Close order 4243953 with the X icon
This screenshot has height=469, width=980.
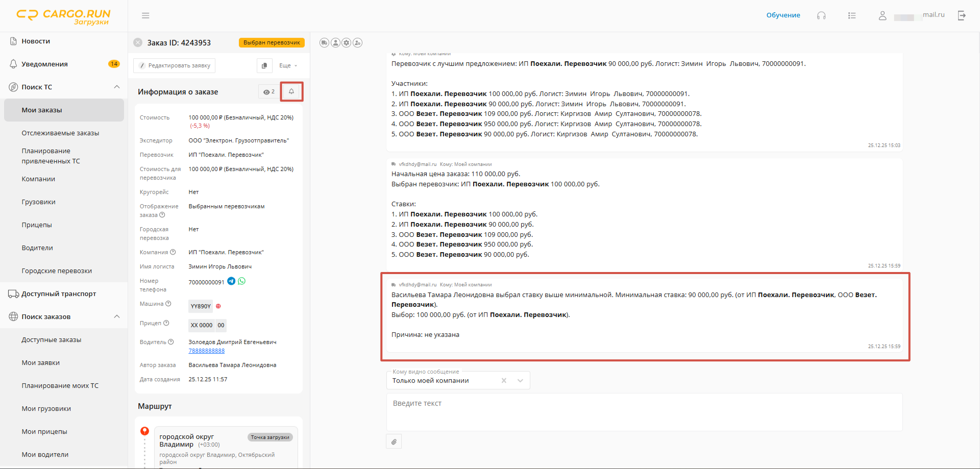tap(138, 43)
